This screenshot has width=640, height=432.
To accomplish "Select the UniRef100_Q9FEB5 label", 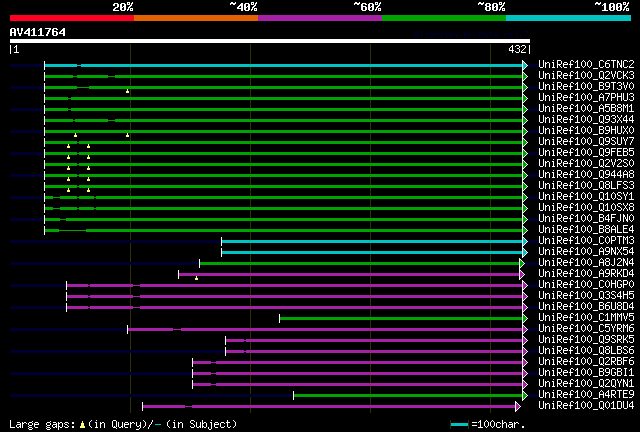I will coord(586,153).
